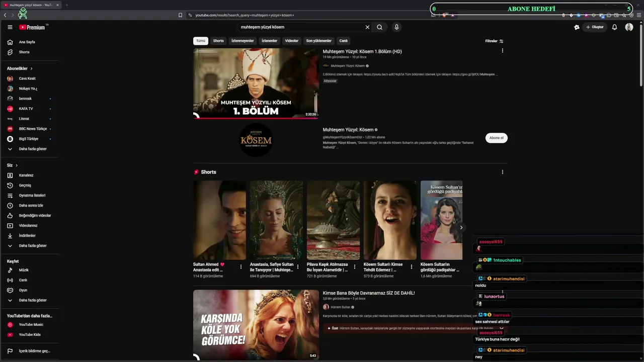Select the Videolar filter chip
This screenshot has height=362, width=644.
292,41
